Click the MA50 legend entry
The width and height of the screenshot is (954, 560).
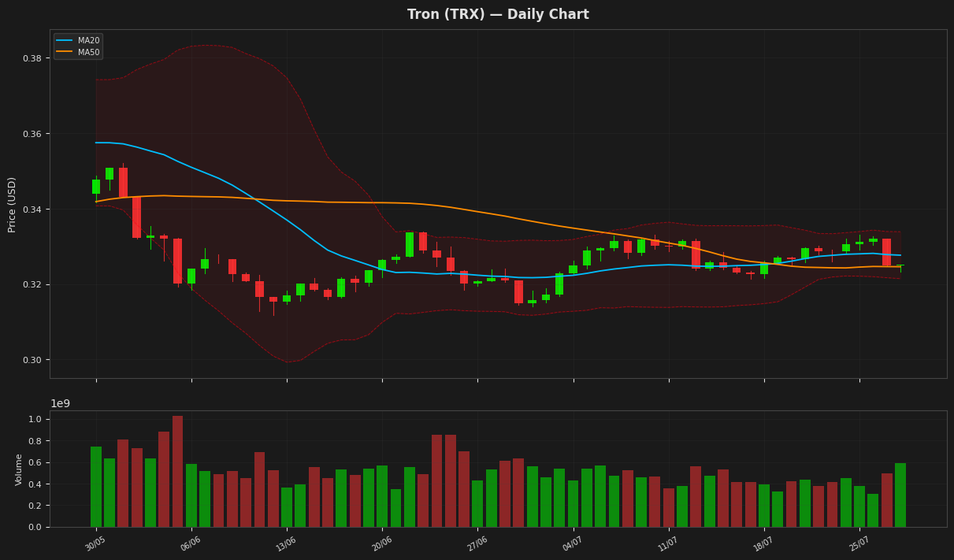coord(78,52)
